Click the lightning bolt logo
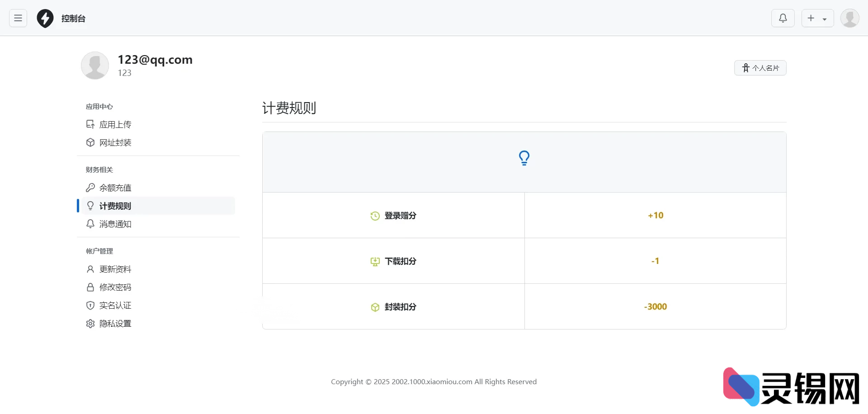 45,18
